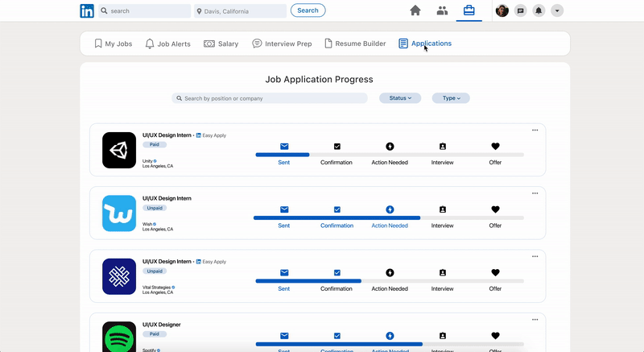The height and width of the screenshot is (352, 644).
Task: Click the Action Needed bolt icon for Unity
Action: click(x=390, y=147)
